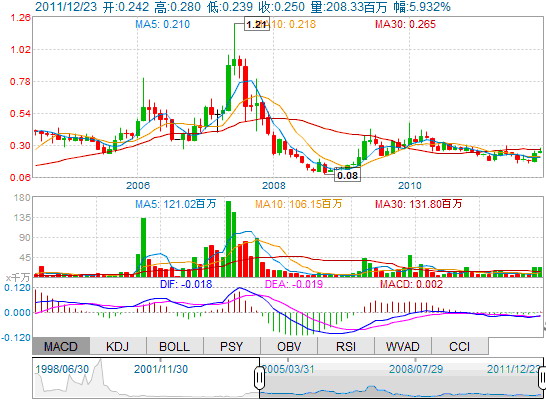Click the right range slider handle
The image size is (546, 406).
coord(542,377)
